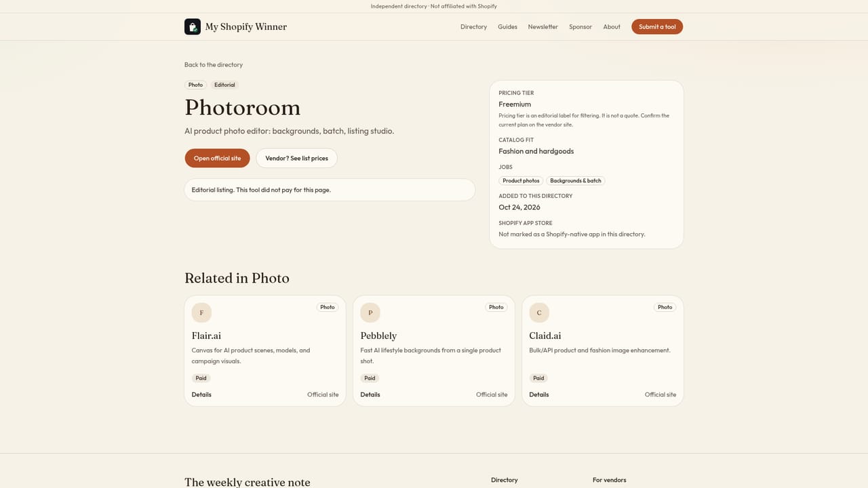The height and width of the screenshot is (488, 868).
Task: Go back to the directory link
Action: [x=214, y=65]
